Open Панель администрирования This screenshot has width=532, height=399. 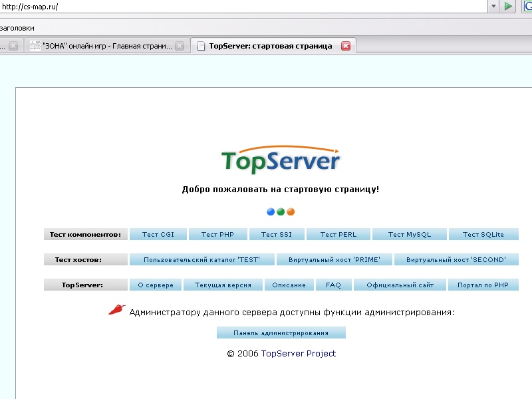coord(281,332)
